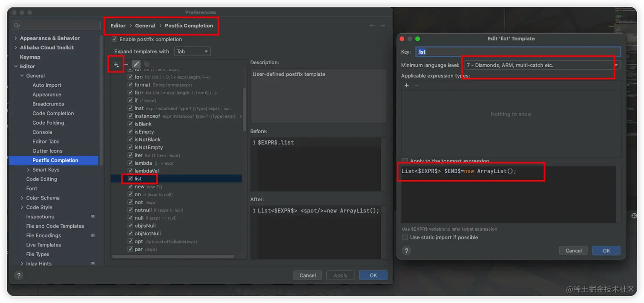Screen dimensions: 644x303
Task: Select Postfix Completion in sidebar
Action: pyautogui.click(x=55, y=160)
